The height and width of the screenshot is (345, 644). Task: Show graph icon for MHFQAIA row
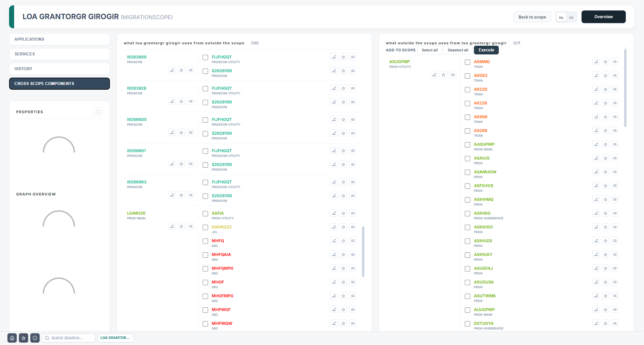[334, 255]
